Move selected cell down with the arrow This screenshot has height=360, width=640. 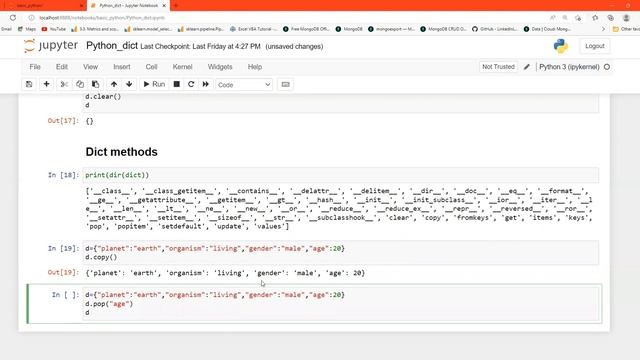(129, 84)
